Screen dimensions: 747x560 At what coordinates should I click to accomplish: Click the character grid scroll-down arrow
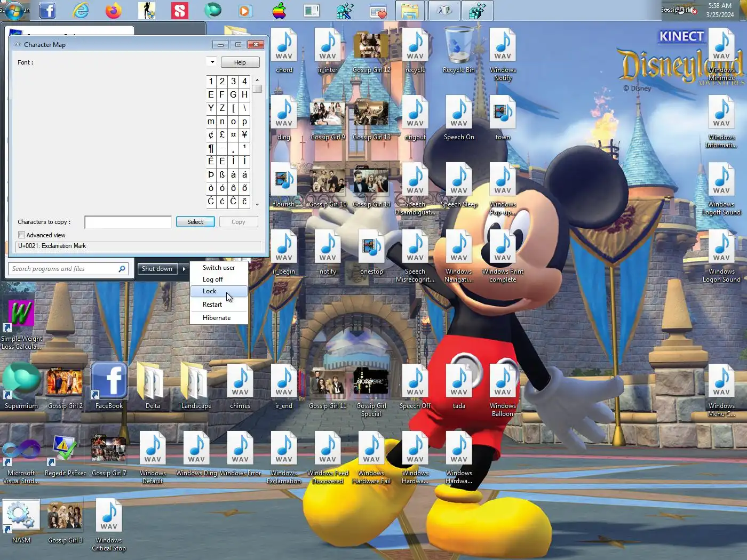pos(257,204)
